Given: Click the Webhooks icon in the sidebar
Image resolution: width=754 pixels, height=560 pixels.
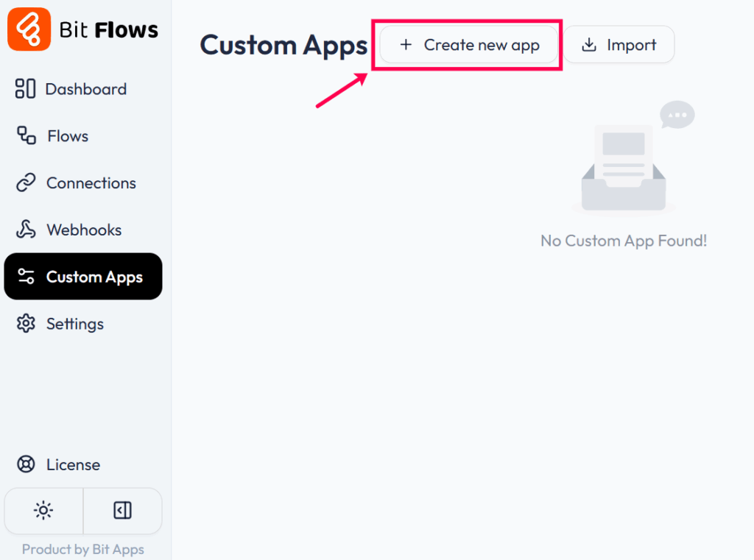Looking at the screenshot, I should [x=25, y=230].
